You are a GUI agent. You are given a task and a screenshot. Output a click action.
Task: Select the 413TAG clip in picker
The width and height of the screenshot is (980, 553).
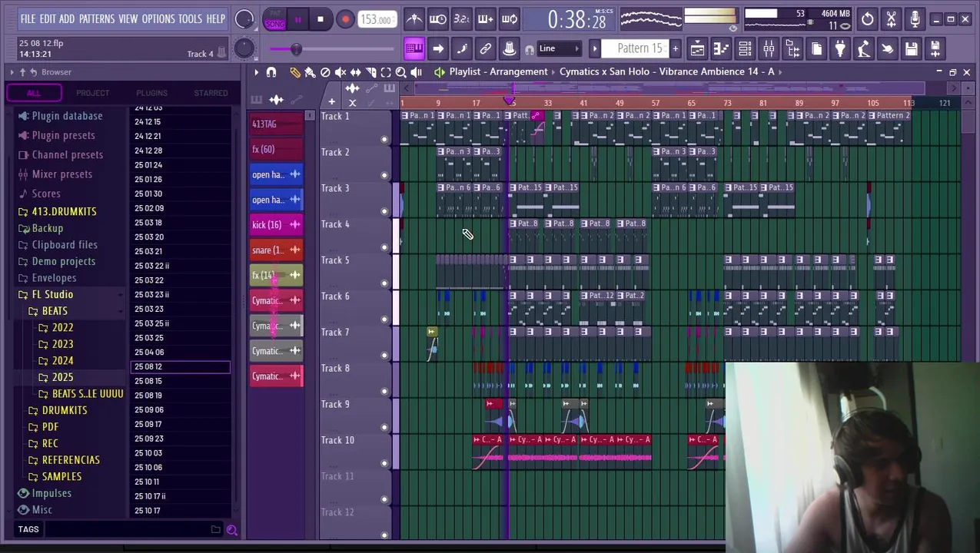pos(275,124)
